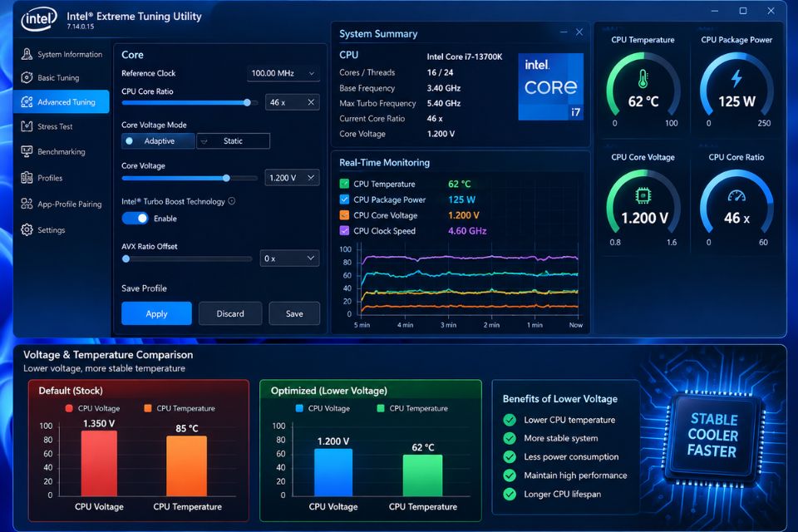Toggle the CPU Temperature monitoring checkbox
The image size is (798, 532).
pos(344,184)
